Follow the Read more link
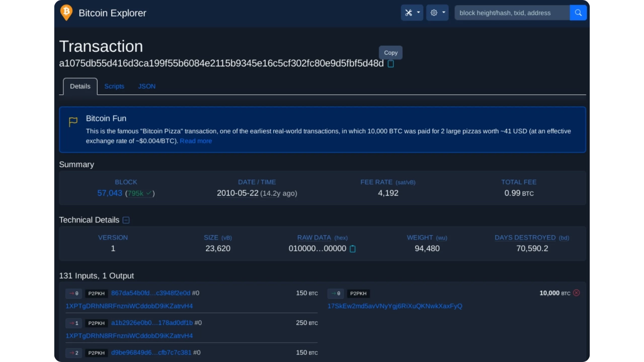Viewport: 644px width, 362px height. [196, 141]
